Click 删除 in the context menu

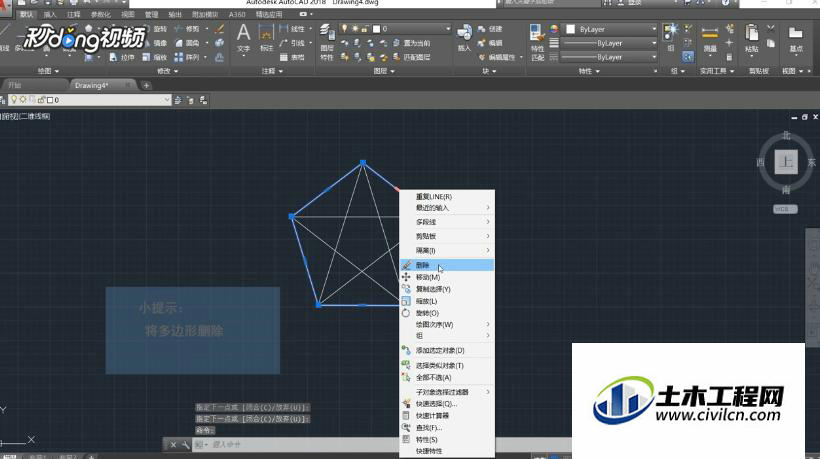pos(447,265)
